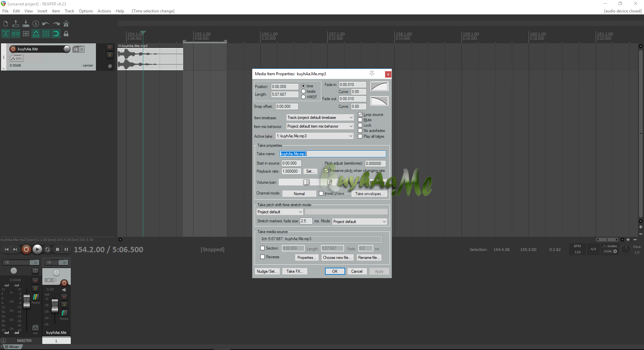Viewport: 644px width, 350px height.
Task: Click the Take FX... button
Action: [x=295, y=271]
